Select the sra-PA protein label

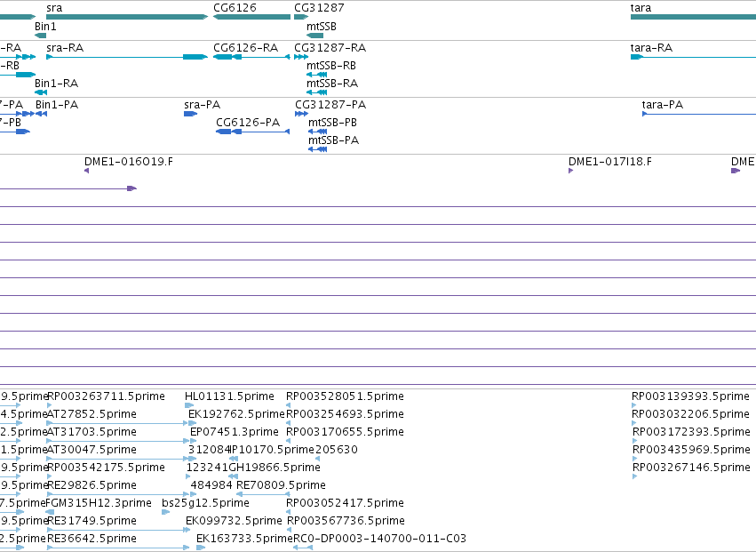coord(203,105)
